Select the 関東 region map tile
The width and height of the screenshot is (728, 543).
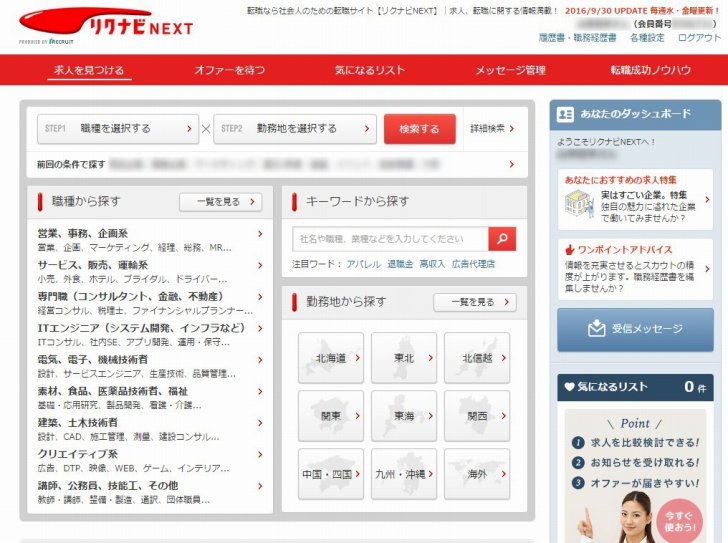tap(331, 416)
